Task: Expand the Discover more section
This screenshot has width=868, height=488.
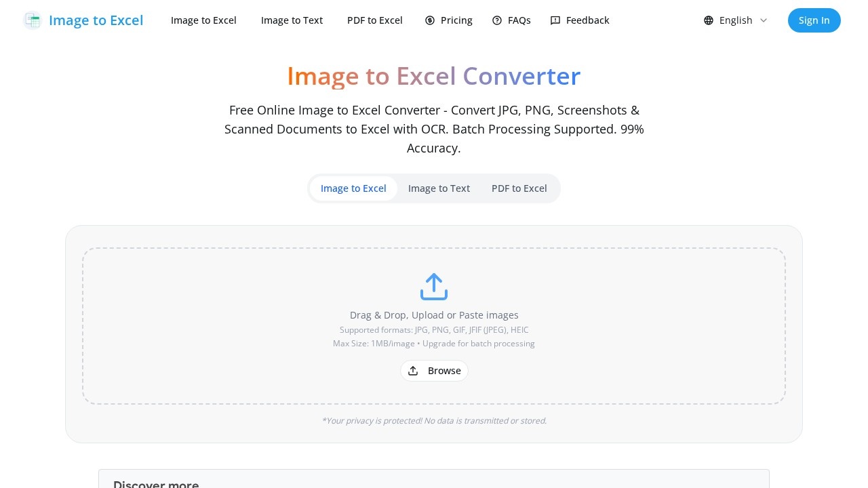Action: (x=155, y=484)
